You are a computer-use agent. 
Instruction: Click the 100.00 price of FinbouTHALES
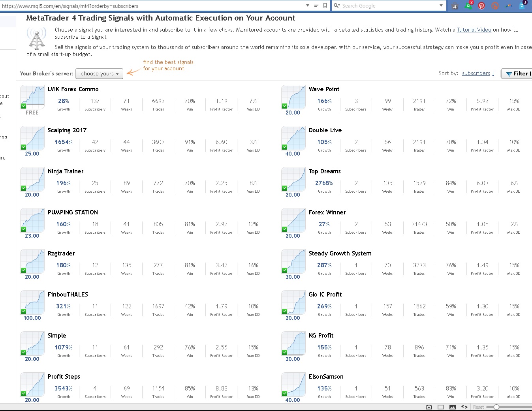pyautogui.click(x=32, y=318)
